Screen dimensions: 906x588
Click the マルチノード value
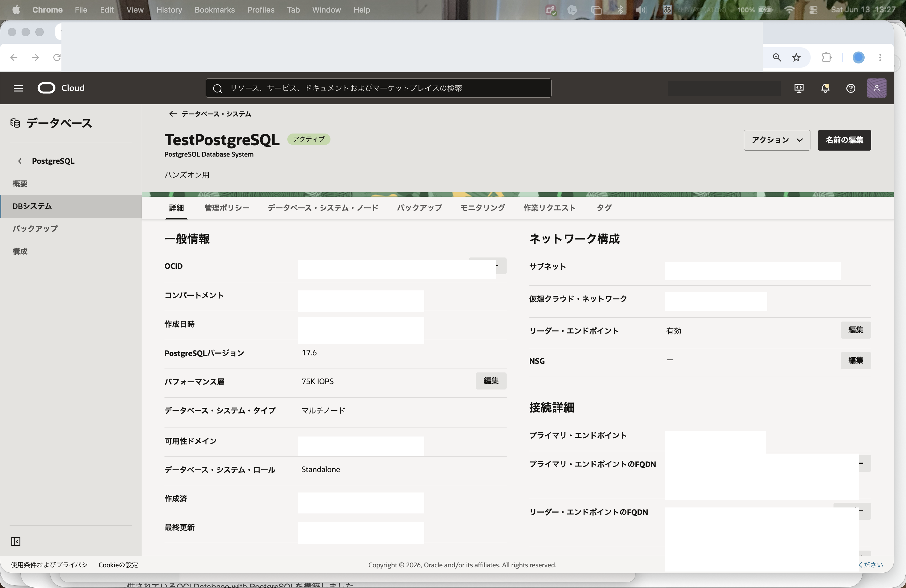tap(323, 410)
